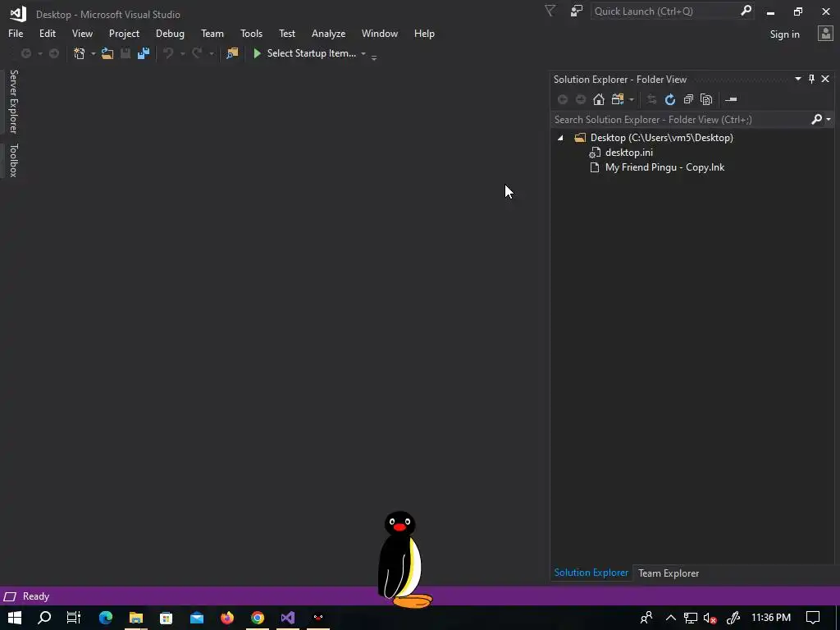Click the Save All icon
The height and width of the screenshot is (630, 840).
143,53
